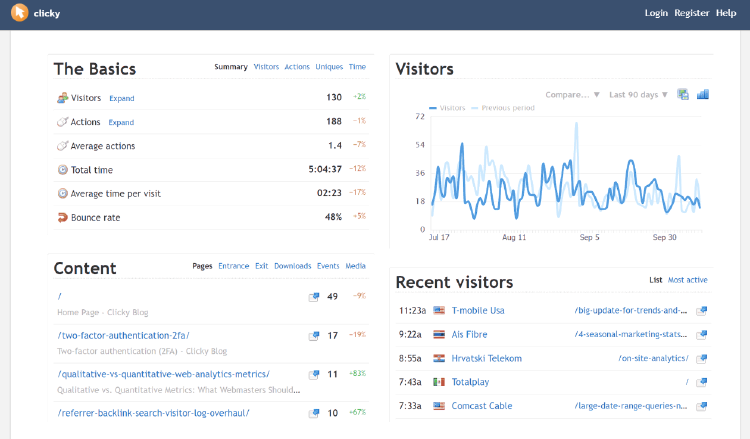Viewport: 750px width, 439px height.
Task: Click the Mexico flag next to Totalplay
Action: (x=438, y=382)
